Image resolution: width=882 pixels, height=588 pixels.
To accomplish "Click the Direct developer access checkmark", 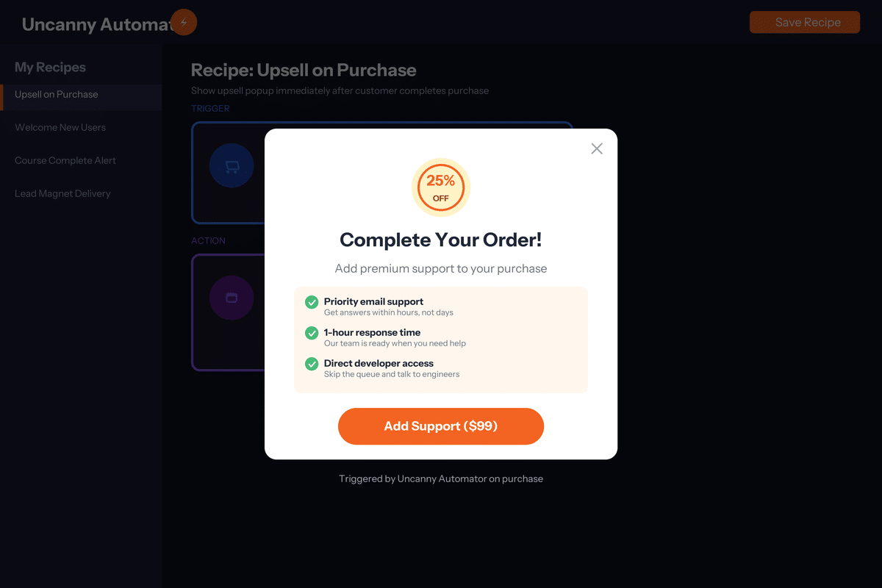I will (x=312, y=364).
